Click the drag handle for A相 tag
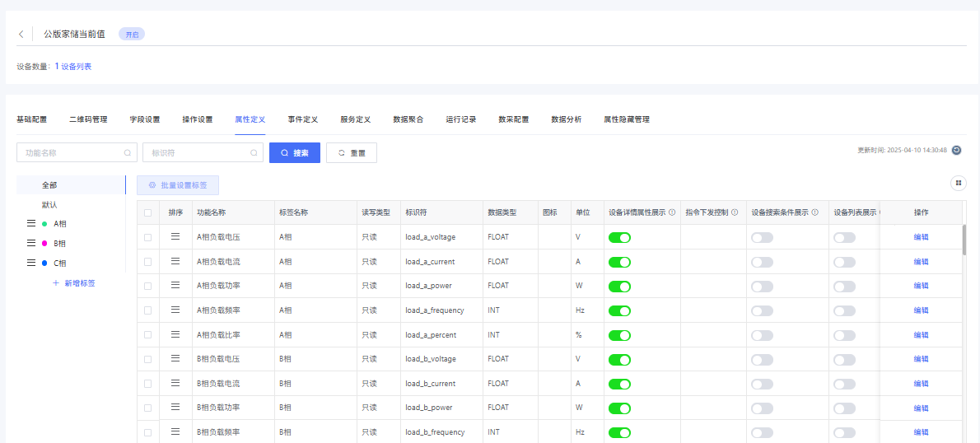The height and width of the screenshot is (443, 980). pyautogui.click(x=31, y=224)
